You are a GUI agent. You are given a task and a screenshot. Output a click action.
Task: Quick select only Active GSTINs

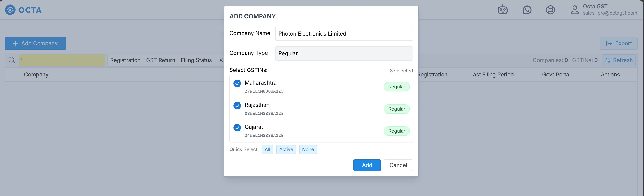pyautogui.click(x=286, y=149)
